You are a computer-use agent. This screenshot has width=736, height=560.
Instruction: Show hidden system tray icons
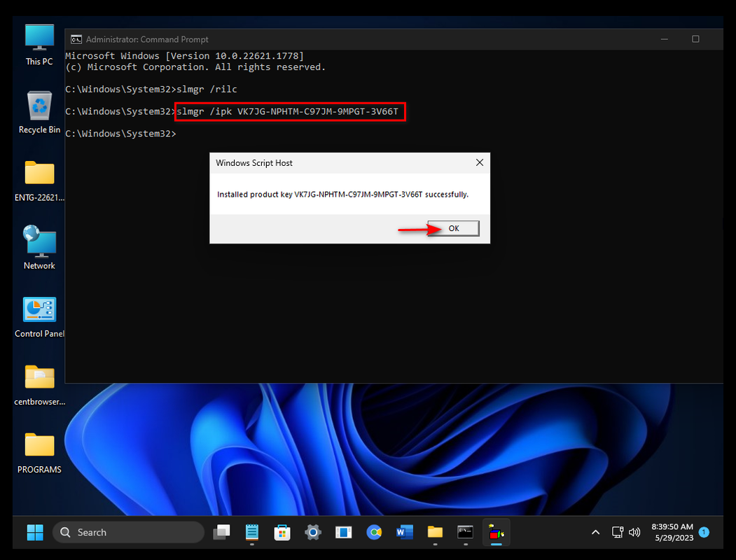pos(595,532)
